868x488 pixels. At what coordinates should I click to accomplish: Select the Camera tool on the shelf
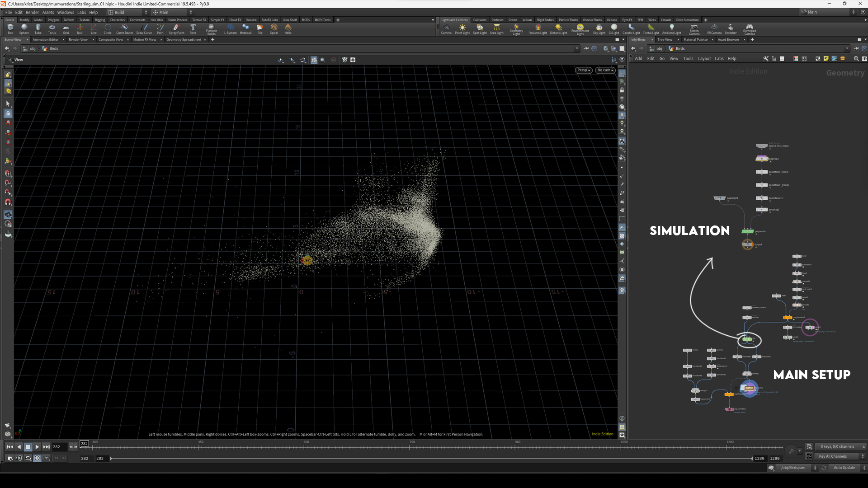point(447,28)
